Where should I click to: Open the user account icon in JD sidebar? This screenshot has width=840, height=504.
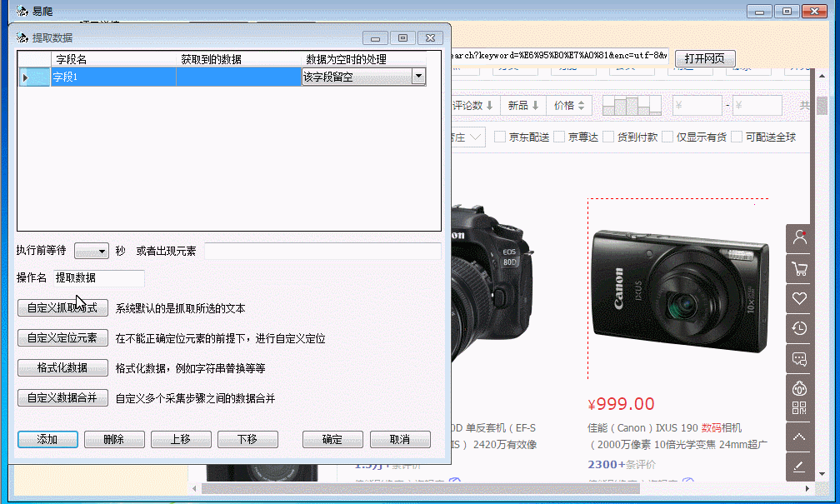pyautogui.click(x=799, y=237)
